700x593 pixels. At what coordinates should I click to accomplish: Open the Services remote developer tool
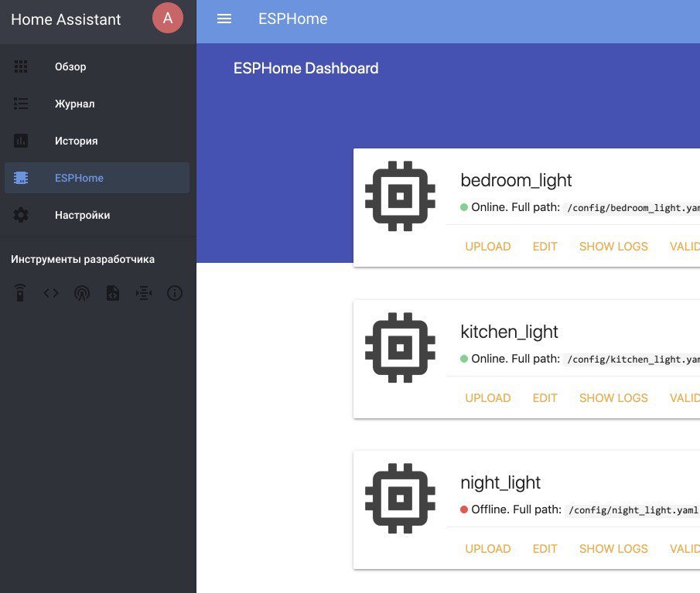click(x=20, y=293)
